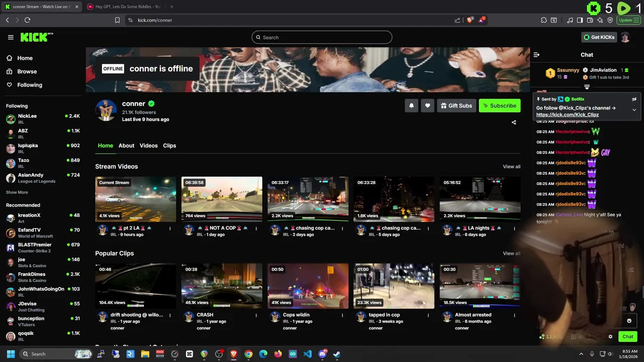The height and width of the screenshot is (362, 644).
Task: Switch to the Videos tab
Action: pos(148,146)
